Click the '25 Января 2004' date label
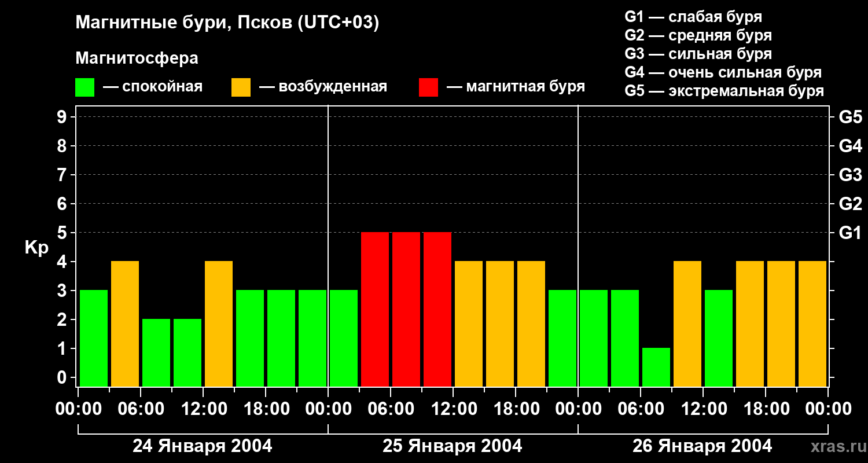868x463 pixels. pyautogui.click(x=453, y=446)
